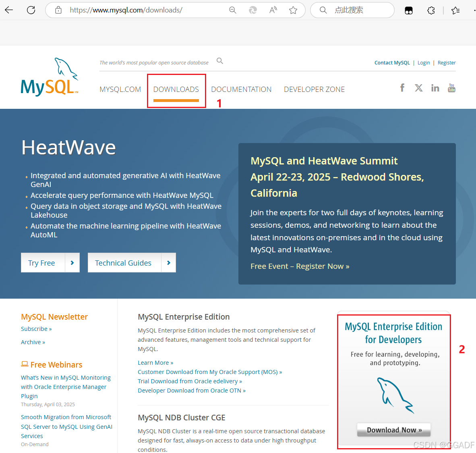Click the MySQL dolphin logo
Viewport: 476px width, 453px height.
click(x=50, y=77)
